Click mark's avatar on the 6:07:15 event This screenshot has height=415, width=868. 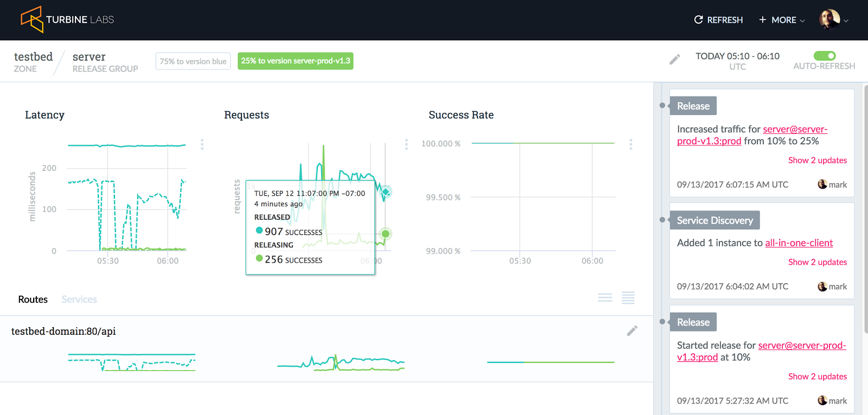(822, 184)
